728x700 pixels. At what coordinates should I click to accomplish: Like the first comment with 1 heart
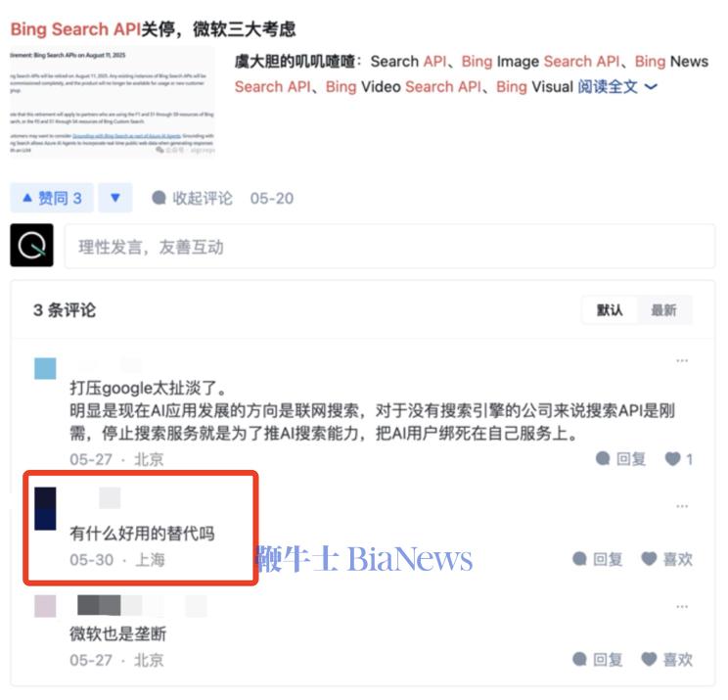click(679, 459)
